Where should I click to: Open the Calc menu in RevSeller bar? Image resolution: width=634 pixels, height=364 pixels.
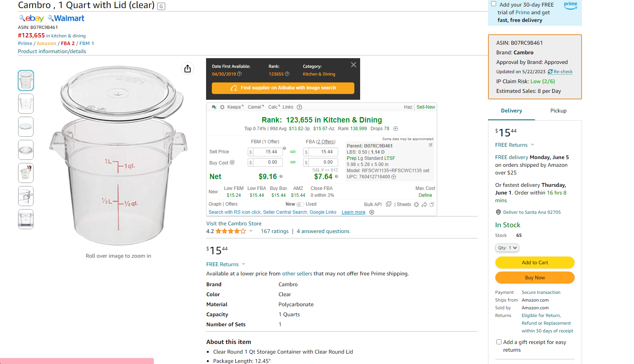point(274,107)
